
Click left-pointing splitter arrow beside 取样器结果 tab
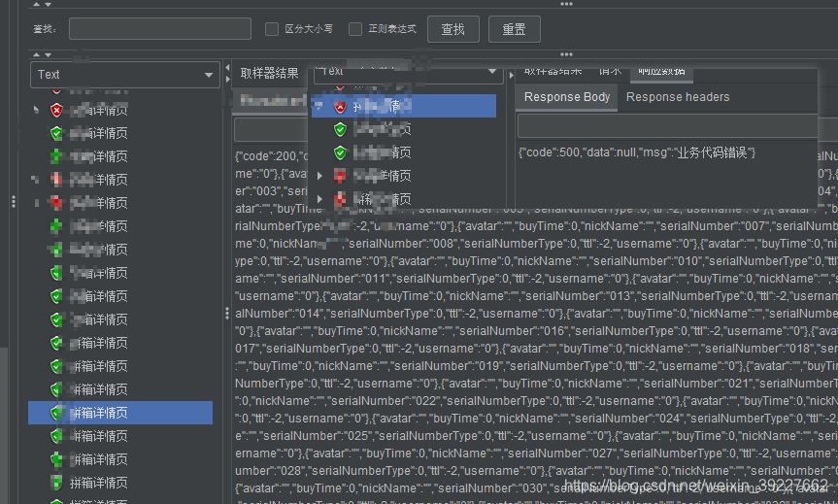227,68
